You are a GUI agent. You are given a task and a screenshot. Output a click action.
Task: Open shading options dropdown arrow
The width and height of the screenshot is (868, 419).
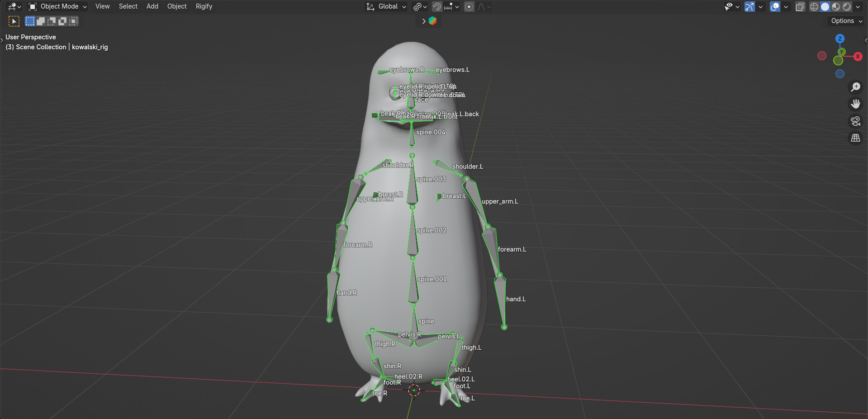coord(858,6)
